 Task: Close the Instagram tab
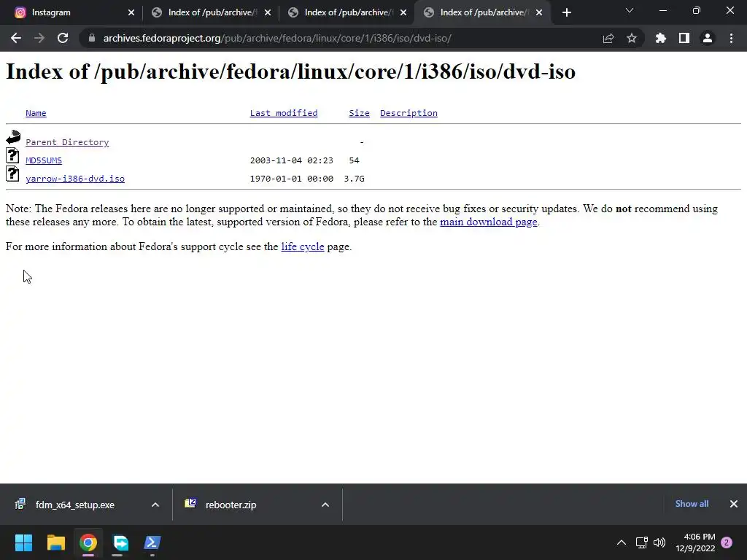click(131, 13)
